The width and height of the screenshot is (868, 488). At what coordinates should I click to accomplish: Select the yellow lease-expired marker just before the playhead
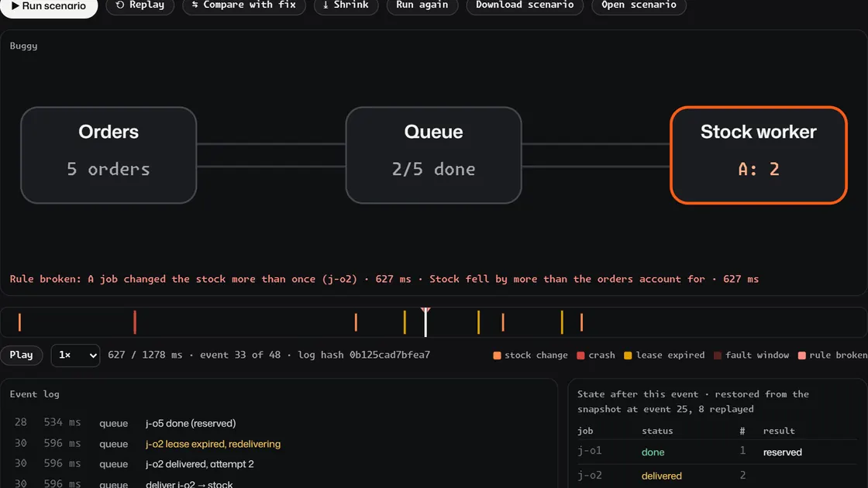pyautogui.click(x=405, y=322)
